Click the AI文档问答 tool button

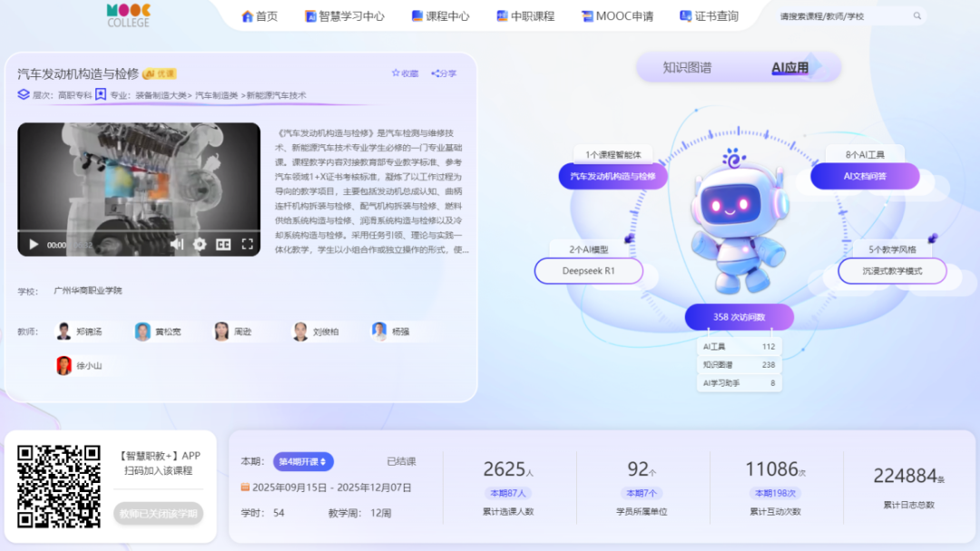click(865, 176)
